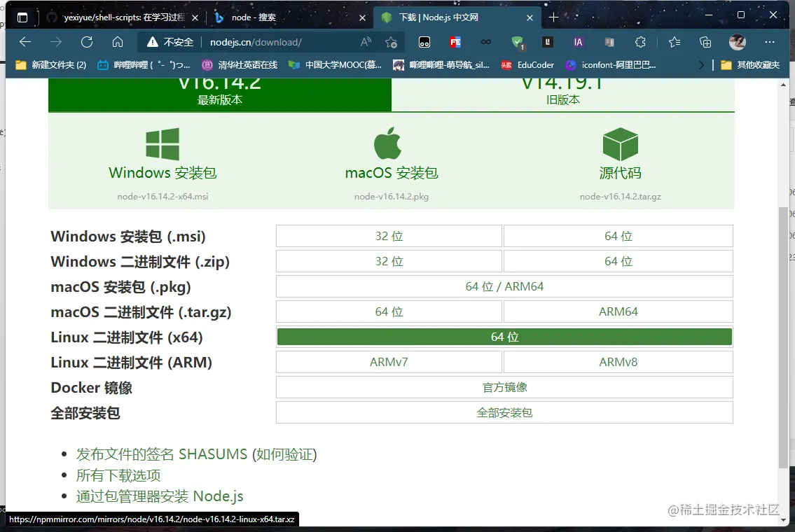The width and height of the screenshot is (795, 532).
Task: Download Windows zip 64 位 binary
Action: pos(618,261)
